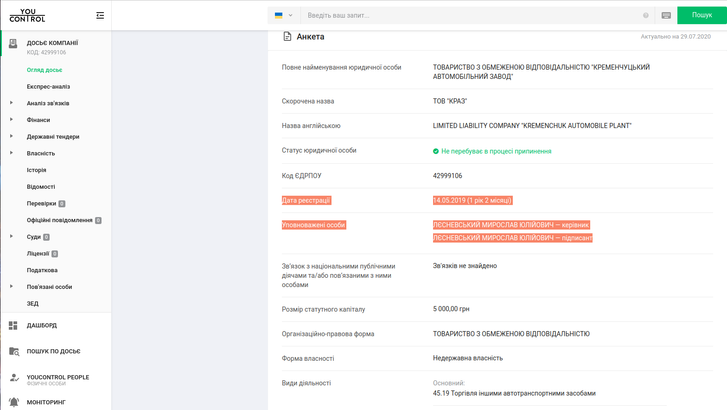Click the Досьє компанії building icon

(x=13, y=44)
